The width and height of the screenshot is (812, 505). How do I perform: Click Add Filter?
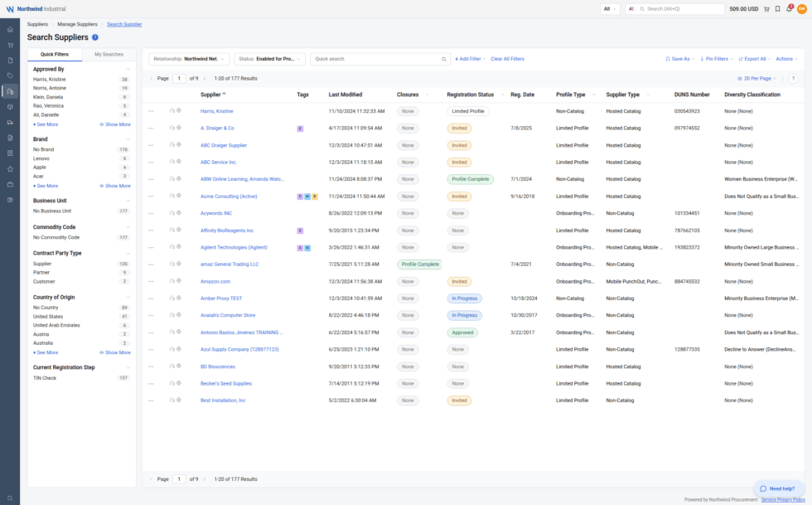click(470, 59)
